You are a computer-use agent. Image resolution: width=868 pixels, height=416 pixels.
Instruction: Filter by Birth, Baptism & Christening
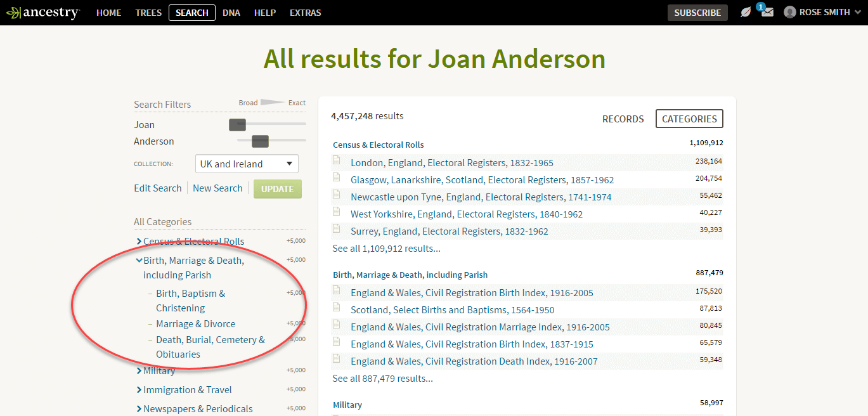(190, 301)
